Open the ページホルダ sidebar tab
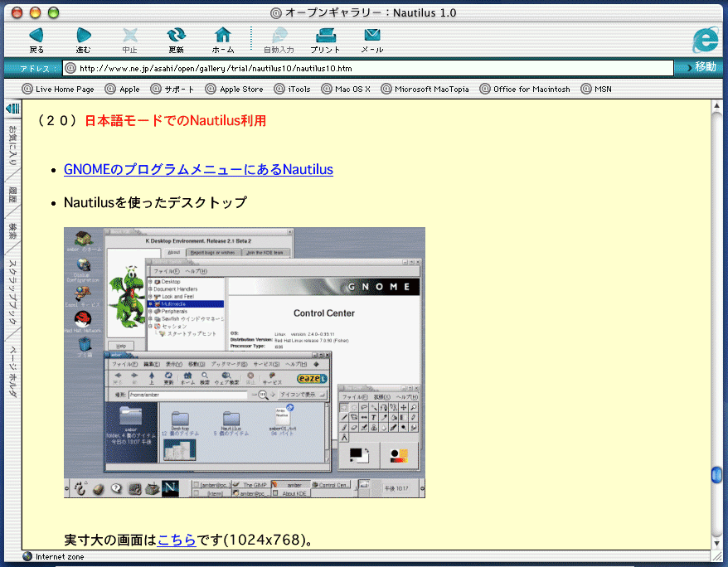 [13, 371]
